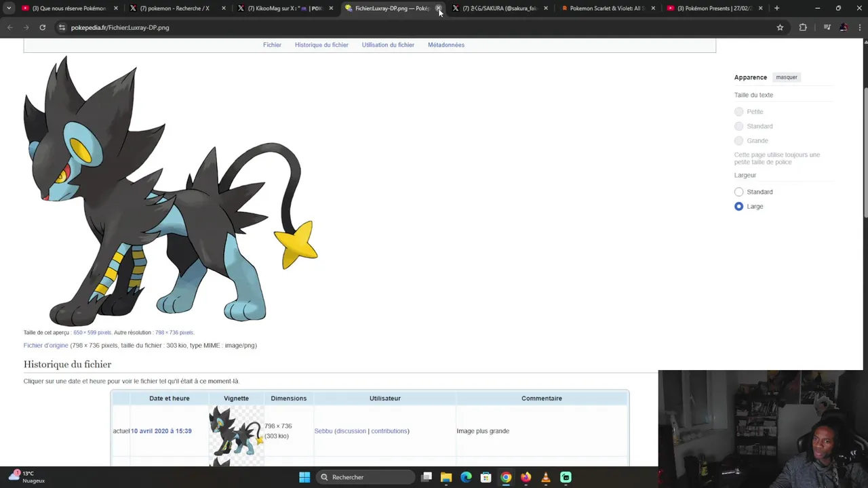
Task: Launch Firefox from the taskbar
Action: [x=526, y=477]
